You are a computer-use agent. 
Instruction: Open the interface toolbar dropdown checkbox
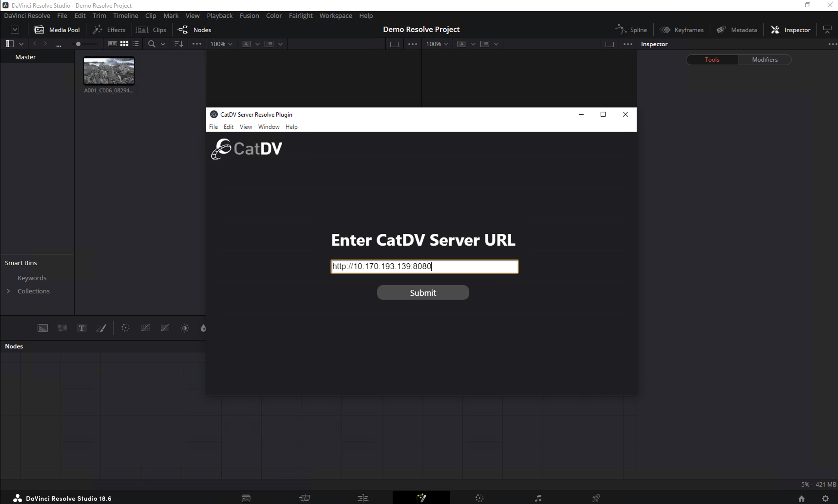point(15,29)
